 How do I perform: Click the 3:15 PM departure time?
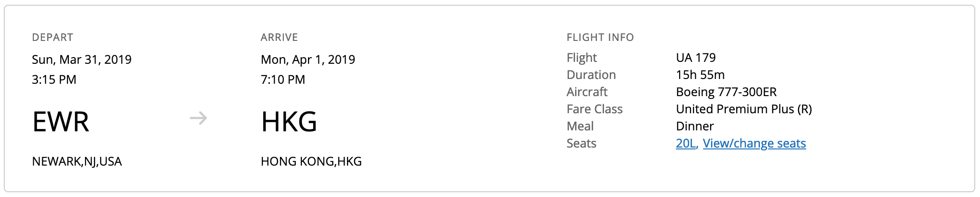click(x=54, y=79)
